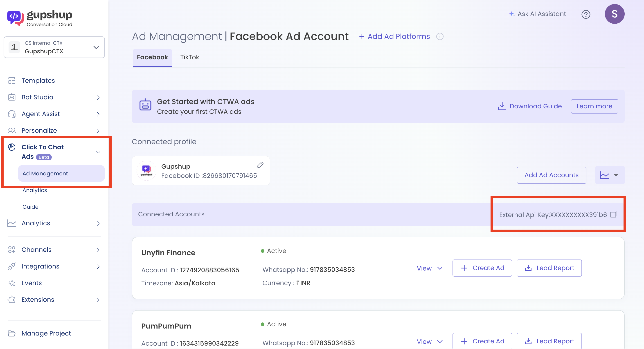
Task: Edit the Gupshup connected profile pencil icon
Action: point(260,165)
